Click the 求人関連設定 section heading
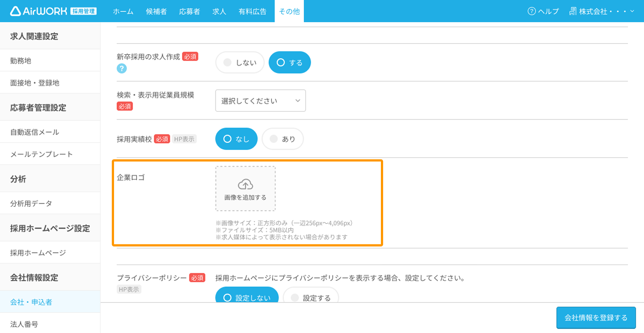This screenshot has height=333, width=644. coord(34,36)
